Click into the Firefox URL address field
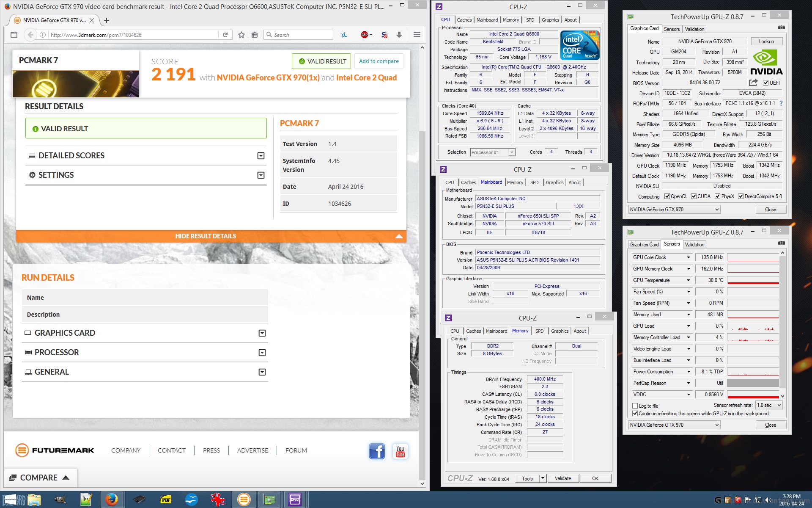The height and width of the screenshot is (508, 812). [133, 35]
